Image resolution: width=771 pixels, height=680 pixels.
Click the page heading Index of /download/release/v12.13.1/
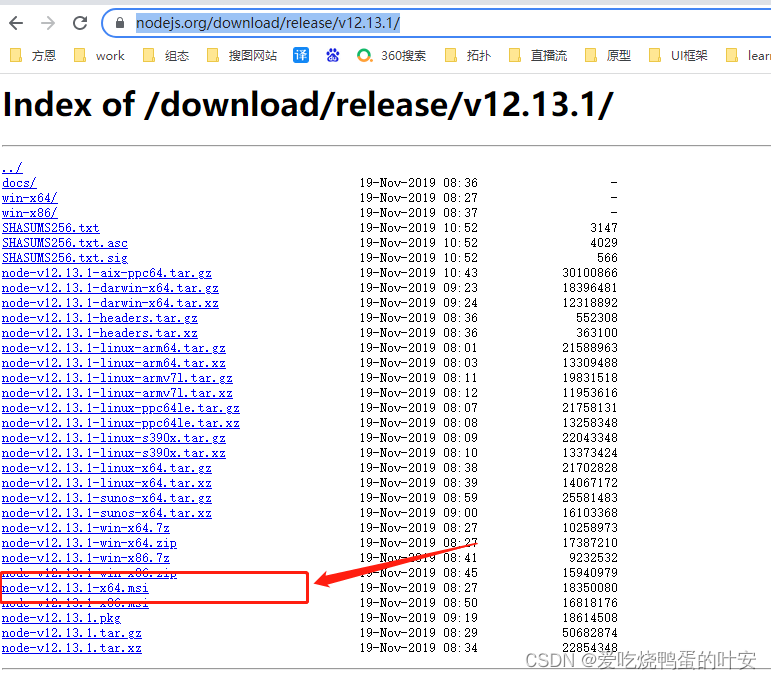(308, 104)
